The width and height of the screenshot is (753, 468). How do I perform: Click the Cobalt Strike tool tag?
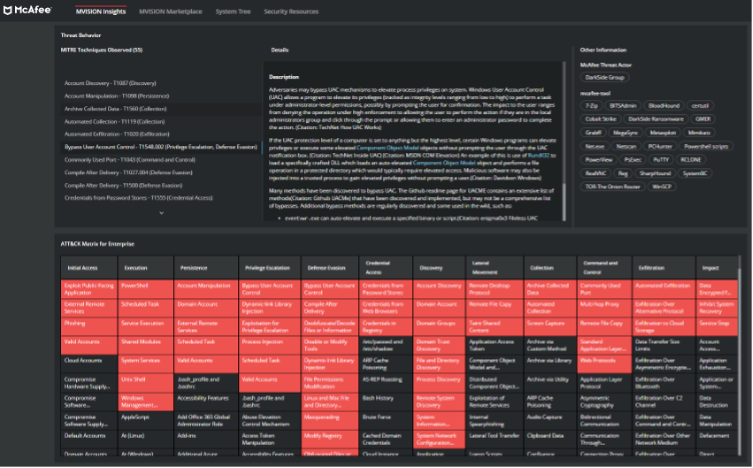(600, 119)
